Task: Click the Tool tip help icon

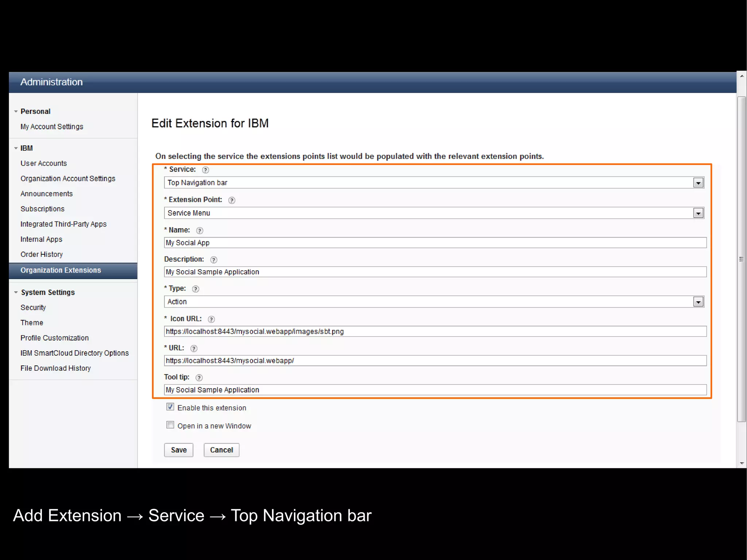Action: click(x=199, y=378)
